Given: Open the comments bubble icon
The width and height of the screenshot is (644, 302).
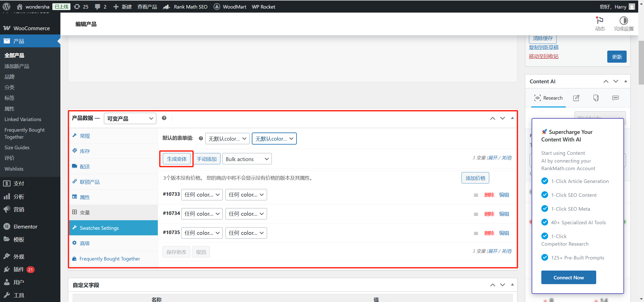Looking at the screenshot, I should pos(97,7).
